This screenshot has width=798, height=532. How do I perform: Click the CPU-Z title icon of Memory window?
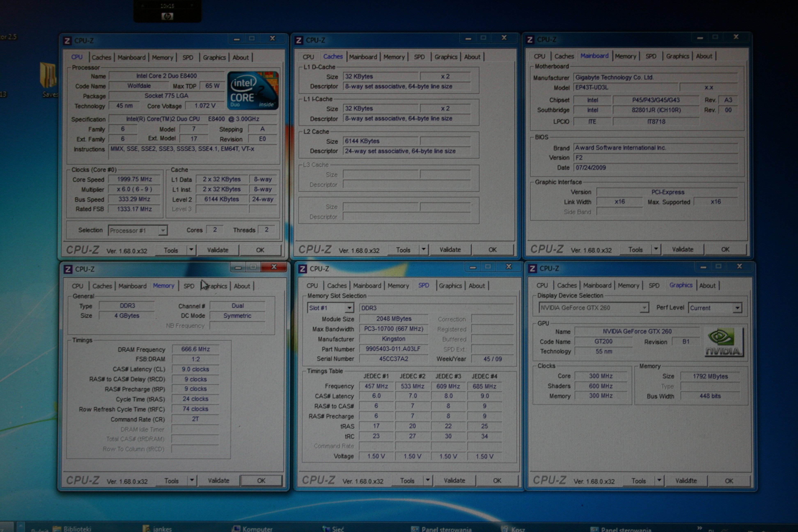pos(68,269)
